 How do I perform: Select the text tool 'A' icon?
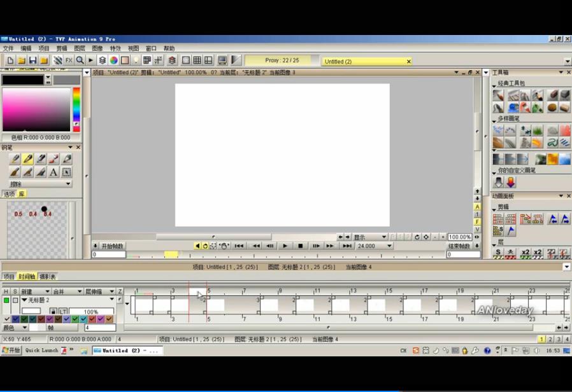[x=54, y=172]
